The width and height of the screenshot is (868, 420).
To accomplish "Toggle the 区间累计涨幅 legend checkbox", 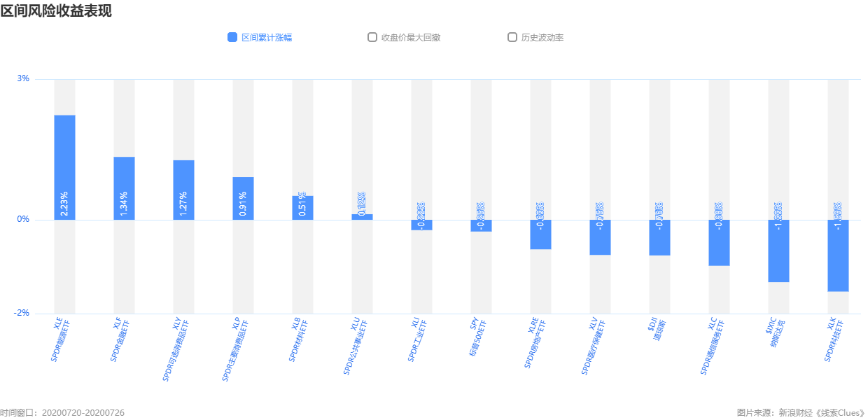I will point(232,37).
